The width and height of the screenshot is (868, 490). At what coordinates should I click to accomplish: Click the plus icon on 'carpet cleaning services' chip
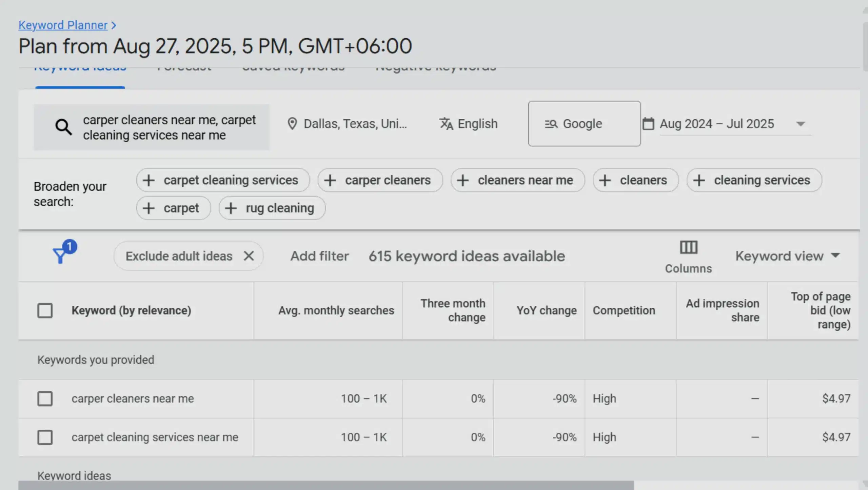coord(149,180)
